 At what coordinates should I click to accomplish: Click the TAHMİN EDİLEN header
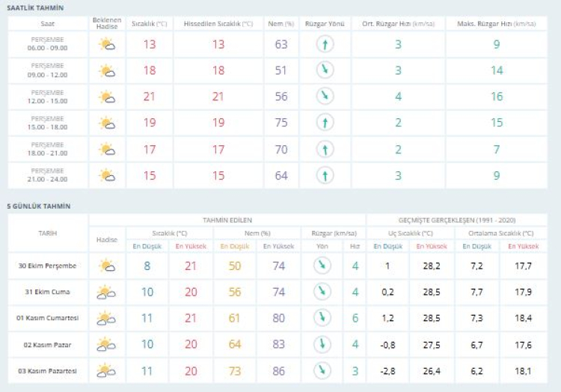point(227,220)
